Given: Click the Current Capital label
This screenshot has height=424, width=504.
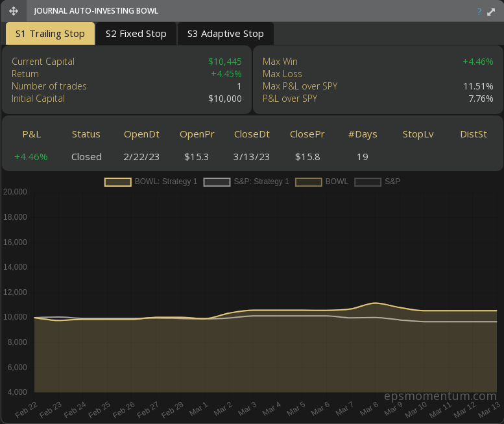Looking at the screenshot, I should 43,62.
